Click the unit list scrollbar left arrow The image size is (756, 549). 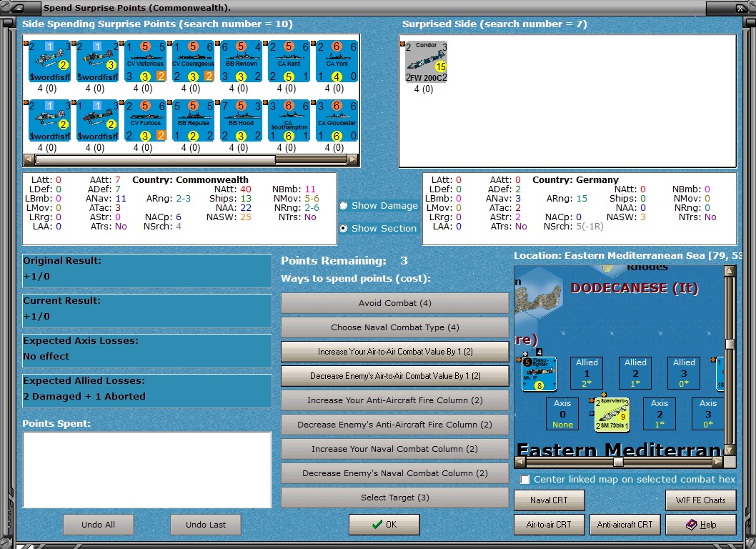(x=29, y=159)
